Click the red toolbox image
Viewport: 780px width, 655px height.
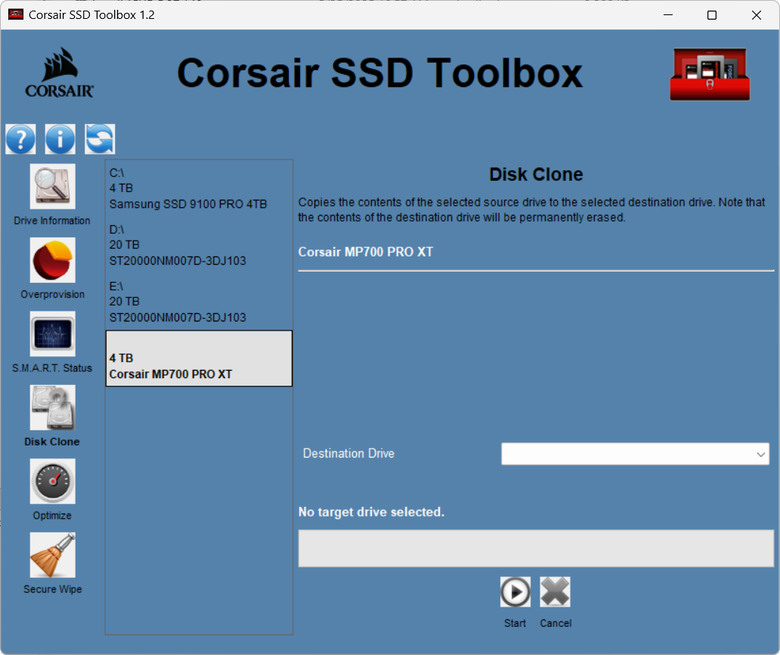tap(710, 74)
